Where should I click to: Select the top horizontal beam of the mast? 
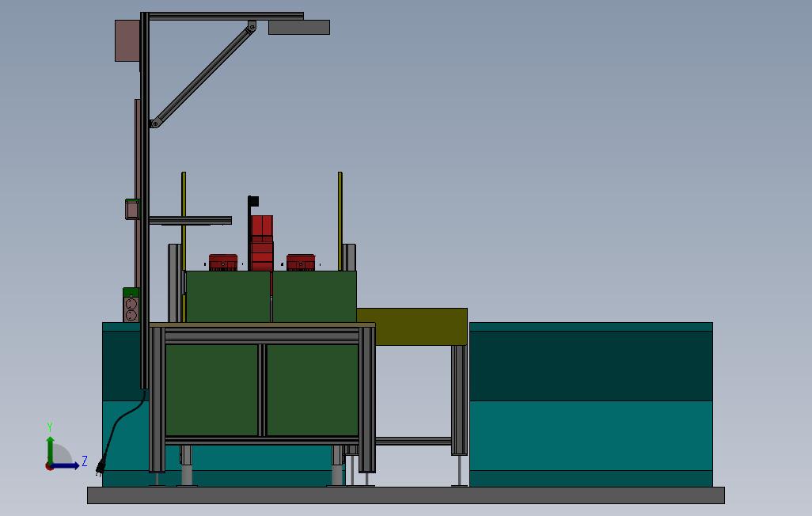(226, 16)
